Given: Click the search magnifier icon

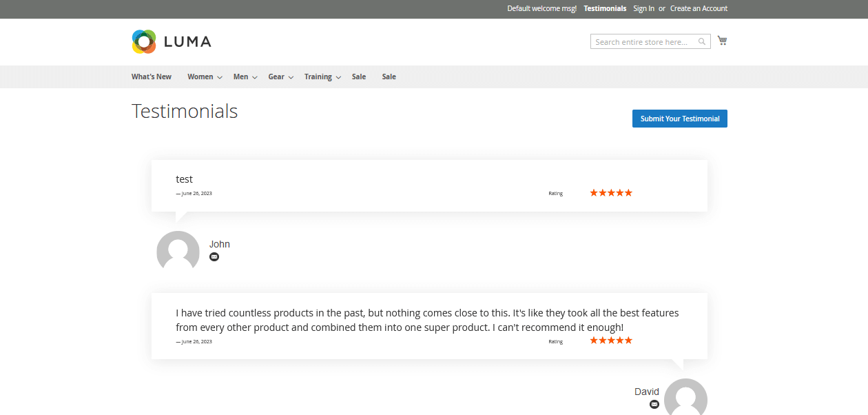Looking at the screenshot, I should (x=702, y=42).
